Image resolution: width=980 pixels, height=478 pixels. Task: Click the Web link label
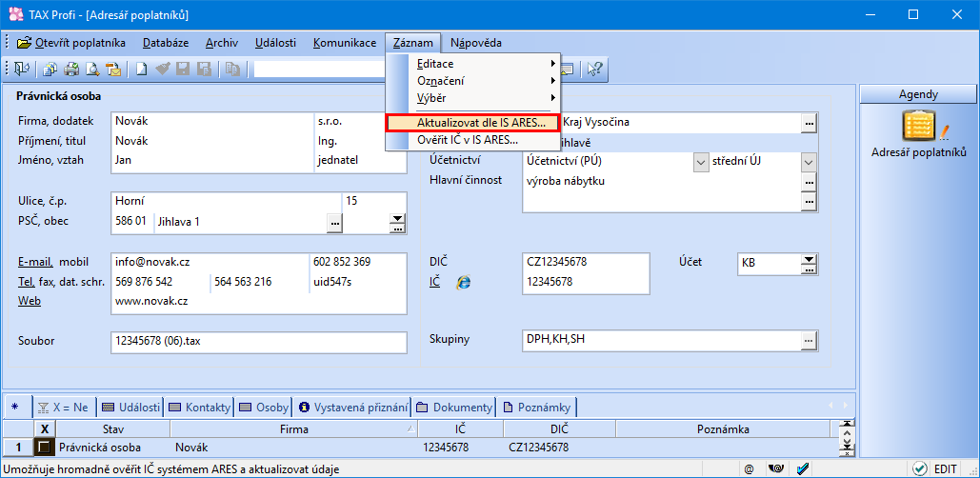click(30, 301)
